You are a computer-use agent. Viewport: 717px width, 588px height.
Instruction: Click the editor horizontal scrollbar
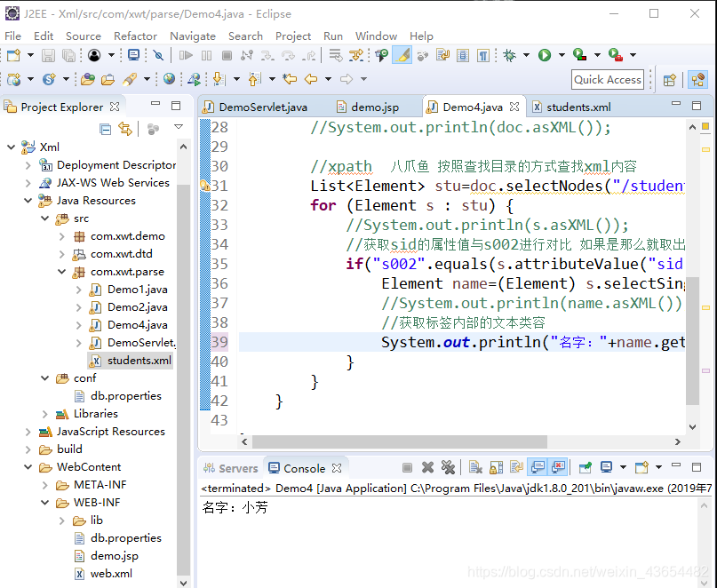click(400, 441)
